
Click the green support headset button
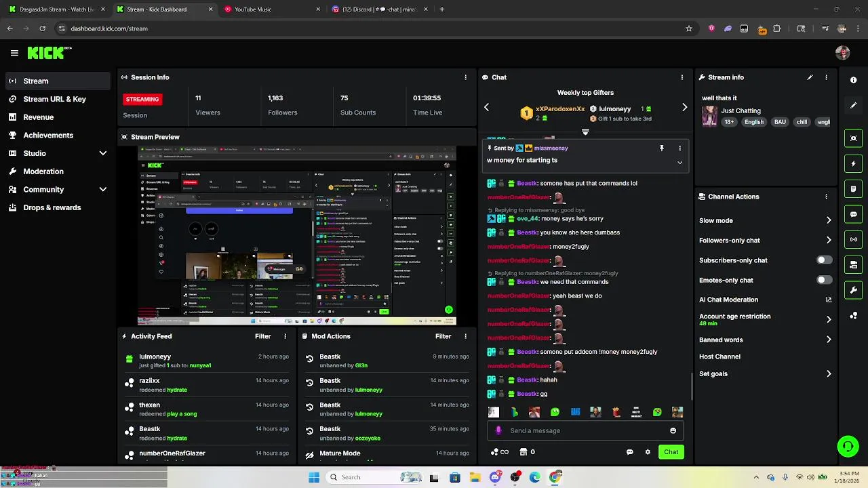pyautogui.click(x=848, y=446)
